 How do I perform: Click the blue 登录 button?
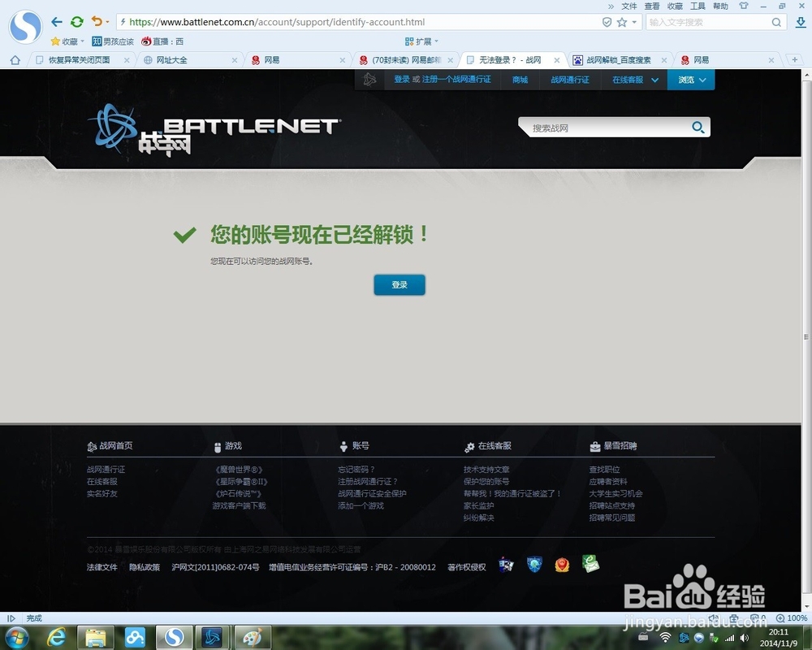pos(400,284)
